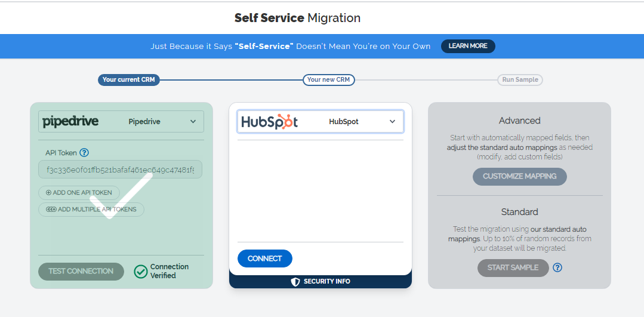The image size is (644, 317).
Task: Click the Standard section title
Action: click(519, 212)
